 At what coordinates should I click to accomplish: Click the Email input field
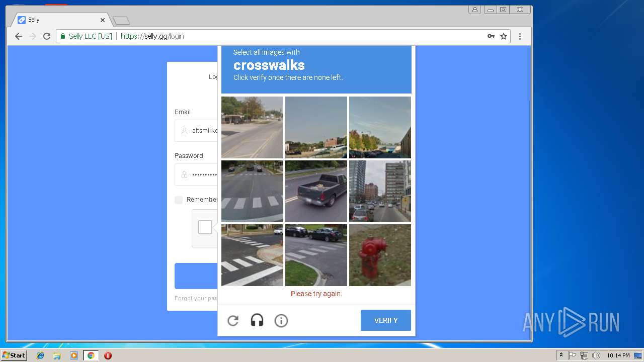point(196,131)
